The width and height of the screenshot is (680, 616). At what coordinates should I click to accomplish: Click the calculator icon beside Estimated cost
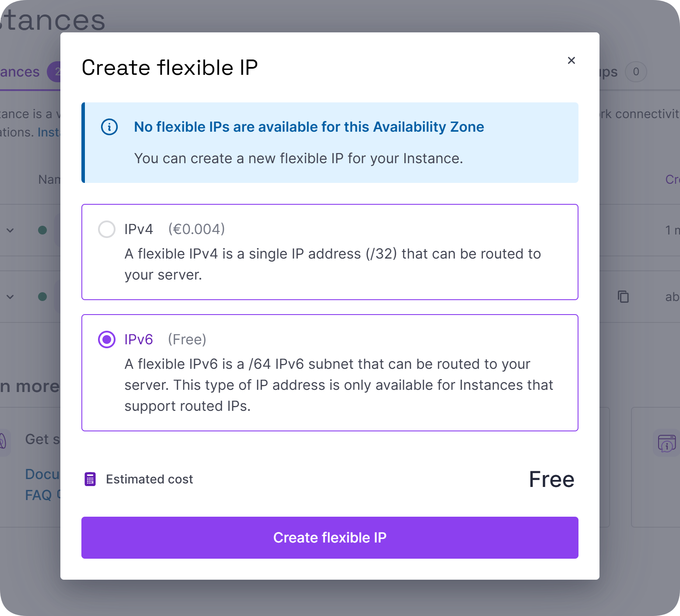[90, 479]
